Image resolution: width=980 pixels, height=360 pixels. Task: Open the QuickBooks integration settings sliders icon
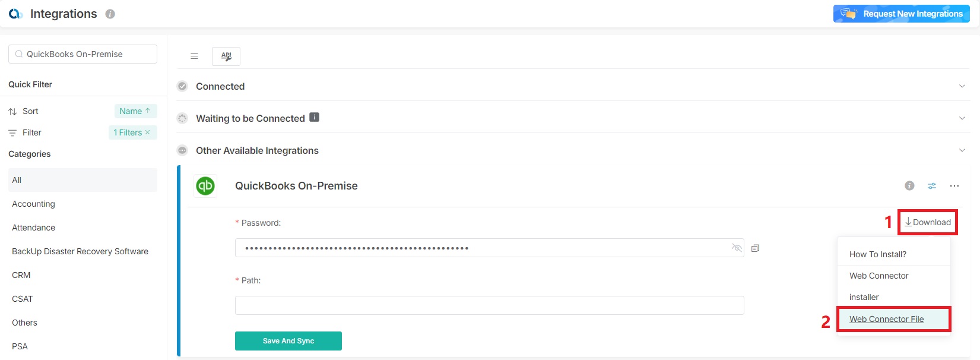click(932, 186)
